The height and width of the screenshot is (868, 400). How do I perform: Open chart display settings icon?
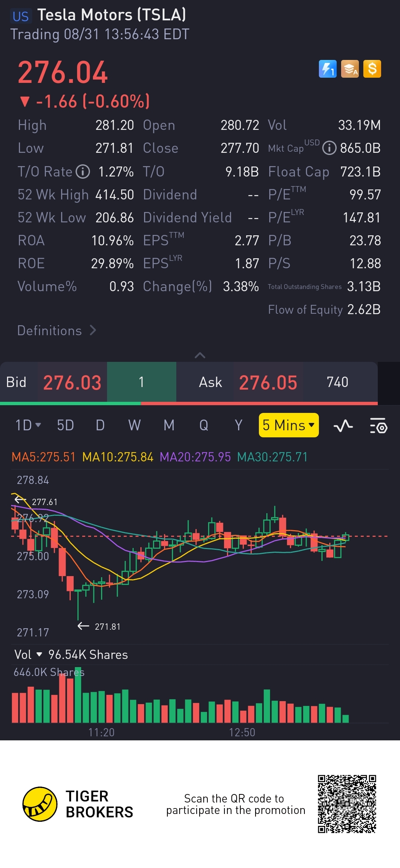pos(379,425)
